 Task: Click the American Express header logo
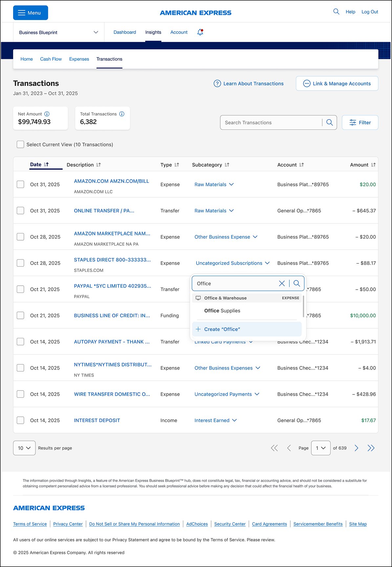point(196,13)
